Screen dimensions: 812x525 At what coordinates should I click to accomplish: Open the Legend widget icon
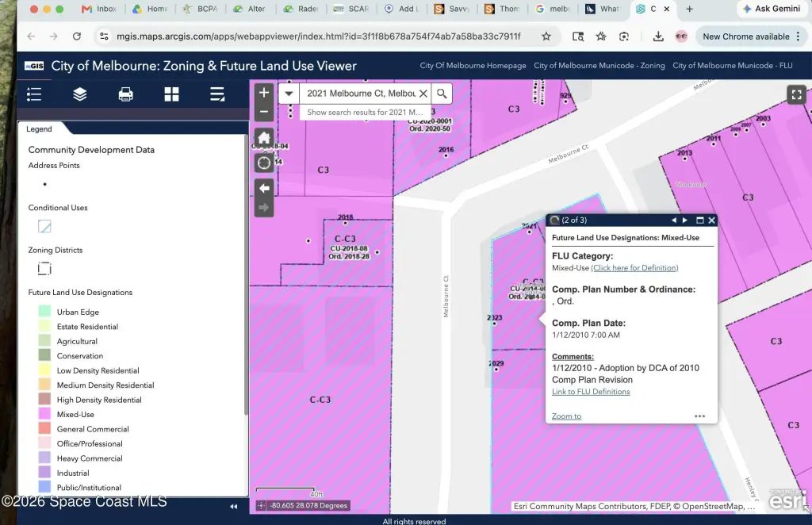[x=34, y=94]
